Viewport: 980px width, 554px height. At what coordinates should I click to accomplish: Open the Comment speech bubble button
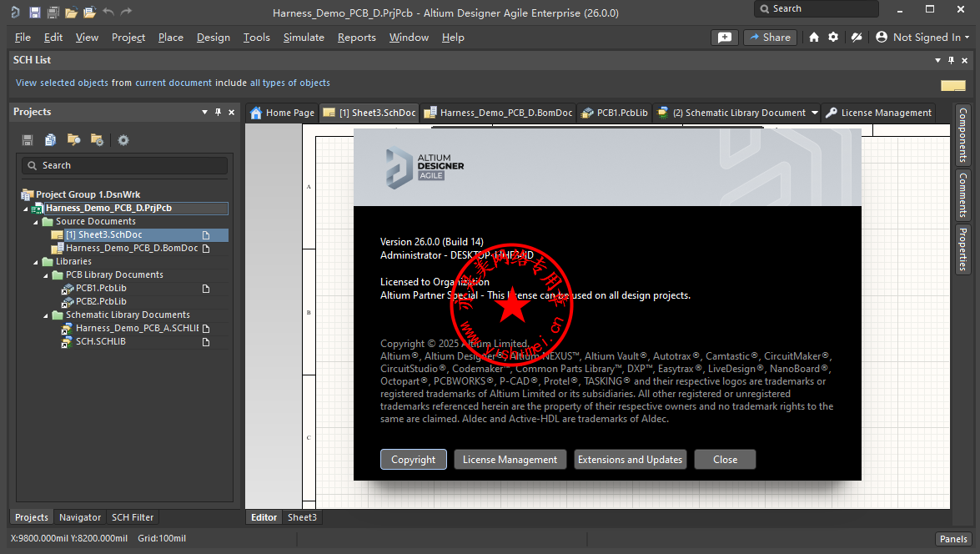pyautogui.click(x=724, y=38)
